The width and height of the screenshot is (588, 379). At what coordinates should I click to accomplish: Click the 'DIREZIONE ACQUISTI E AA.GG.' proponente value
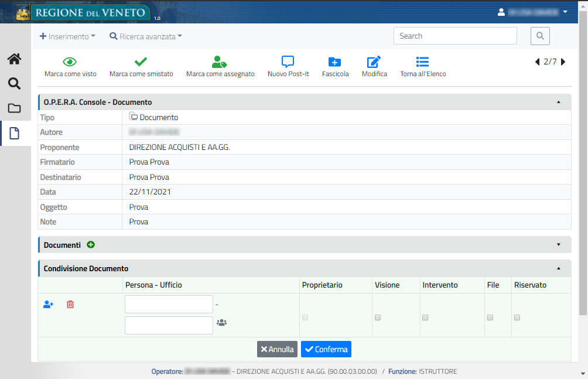point(180,147)
